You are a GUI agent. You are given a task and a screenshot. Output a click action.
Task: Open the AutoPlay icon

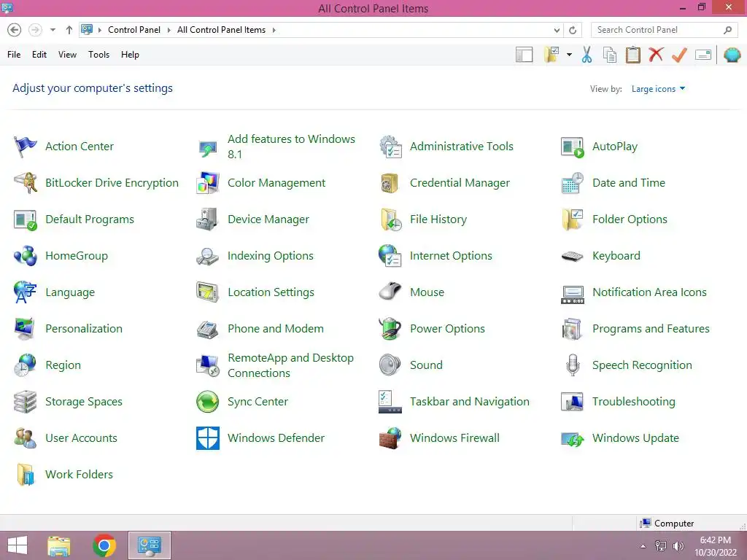(x=573, y=147)
